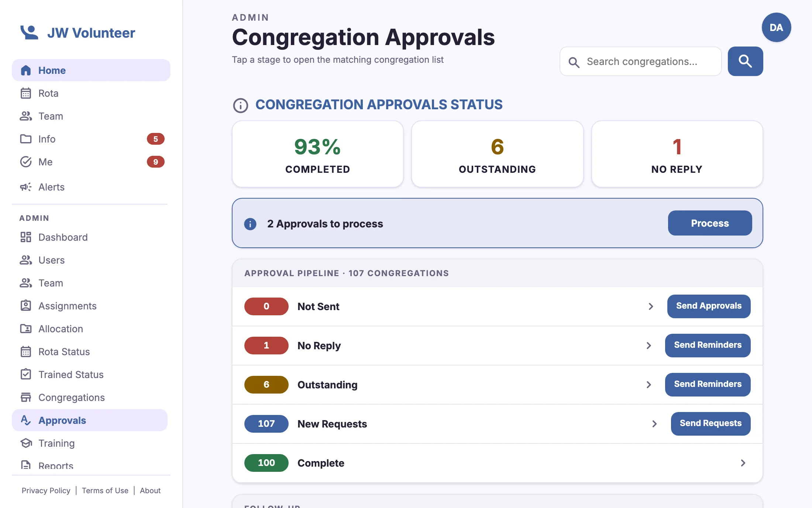812x508 pixels.
Task: Open the 93% Completed card
Action: click(317, 154)
